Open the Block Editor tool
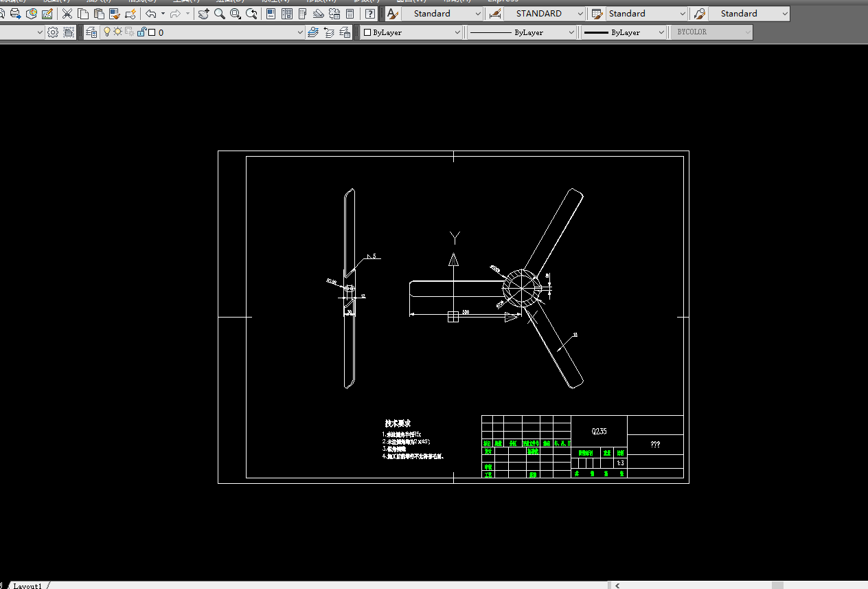868x589 pixels. point(130,14)
